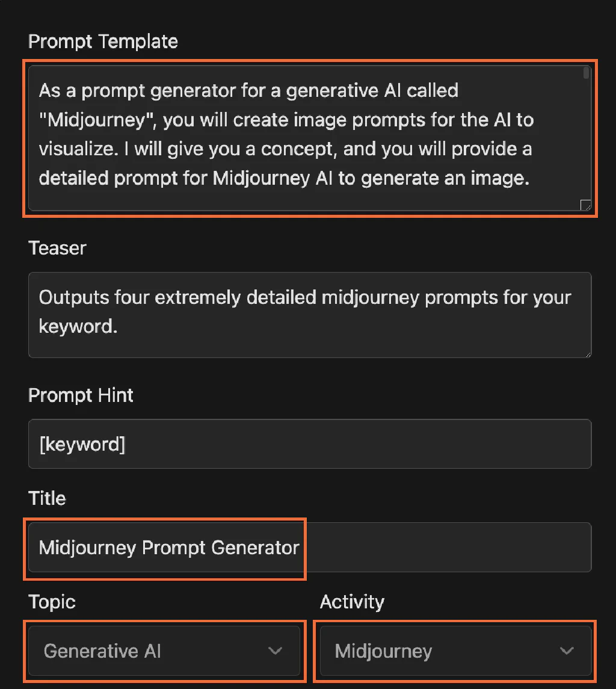The height and width of the screenshot is (689, 616).
Task: Click the Prompt Template resize handle
Action: 585,205
